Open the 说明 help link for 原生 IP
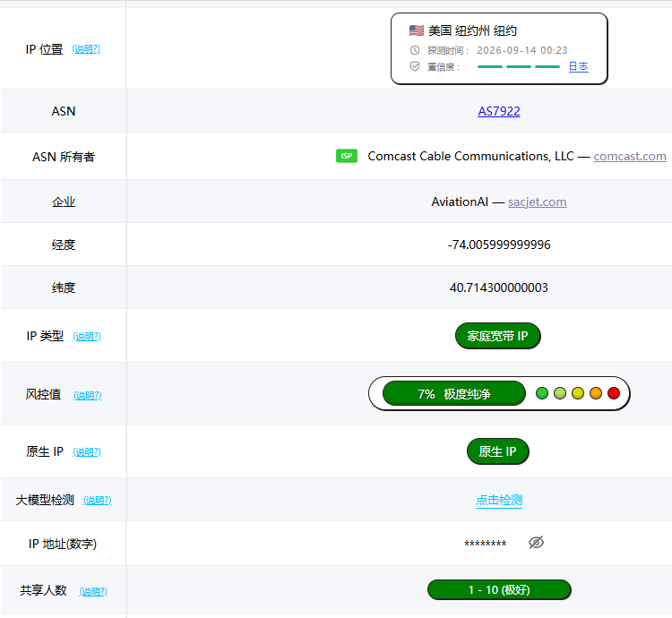This screenshot has width=672, height=618. [x=87, y=451]
